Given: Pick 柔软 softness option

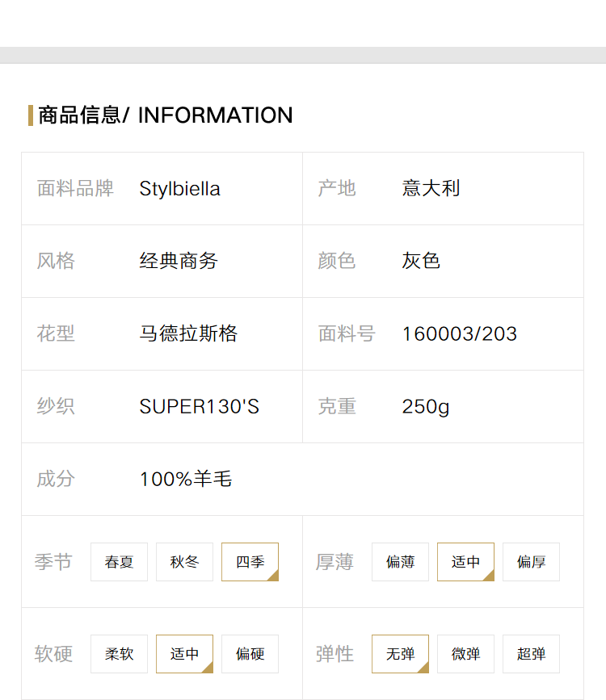Looking at the screenshot, I should pyautogui.click(x=119, y=653).
